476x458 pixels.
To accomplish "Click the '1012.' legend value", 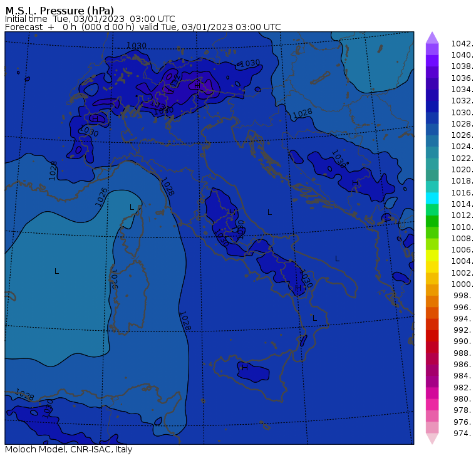I will pyautogui.click(x=462, y=216).
